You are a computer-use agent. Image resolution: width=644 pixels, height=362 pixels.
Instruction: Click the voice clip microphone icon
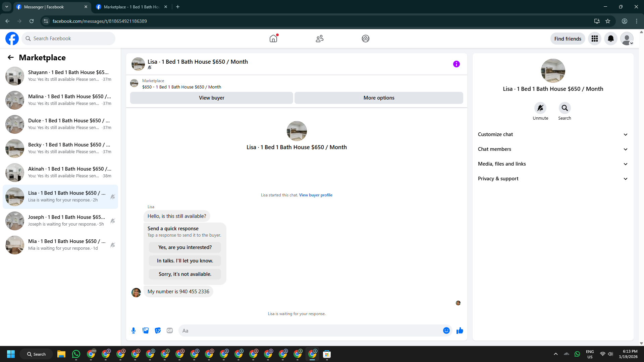(x=133, y=330)
